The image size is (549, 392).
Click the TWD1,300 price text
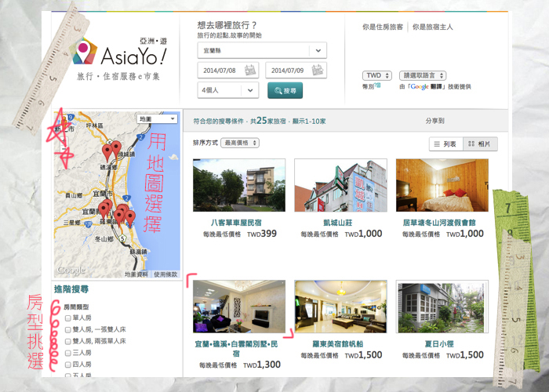click(262, 365)
